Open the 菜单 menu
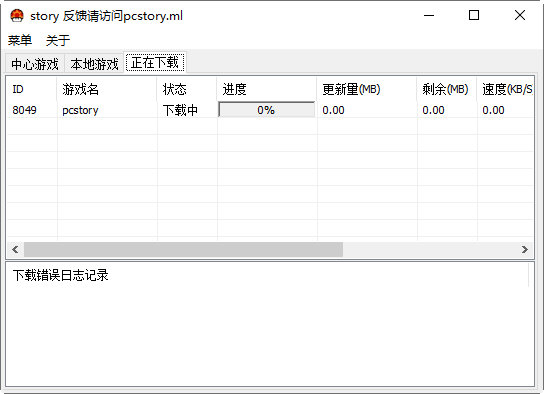 tap(20, 40)
